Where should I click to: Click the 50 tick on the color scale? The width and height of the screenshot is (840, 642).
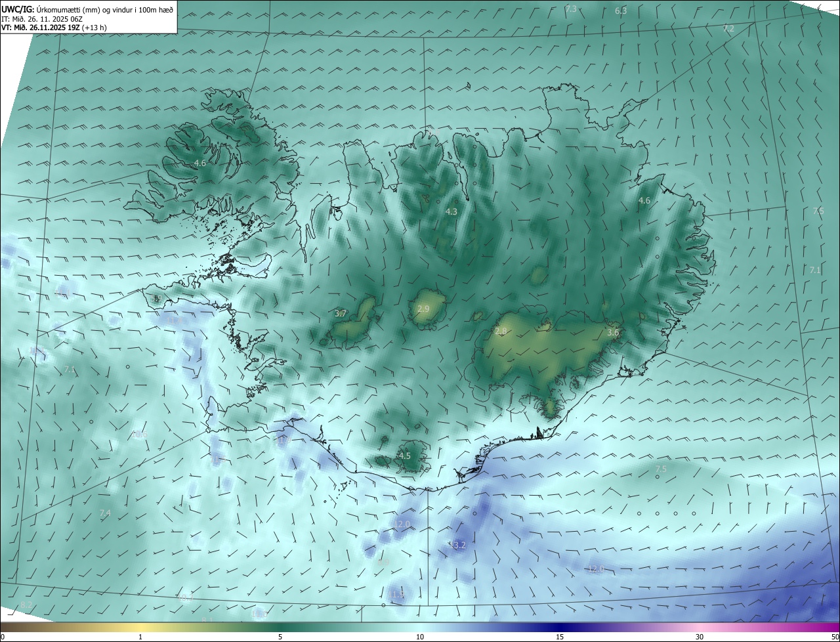pyautogui.click(x=835, y=637)
